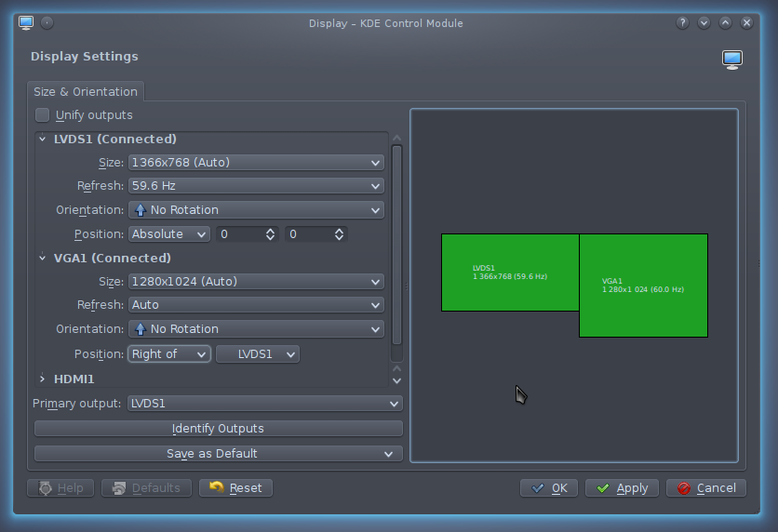Click the green LVDS1 monitor rectangle
Screen dimensions: 778x532
tap(510, 272)
